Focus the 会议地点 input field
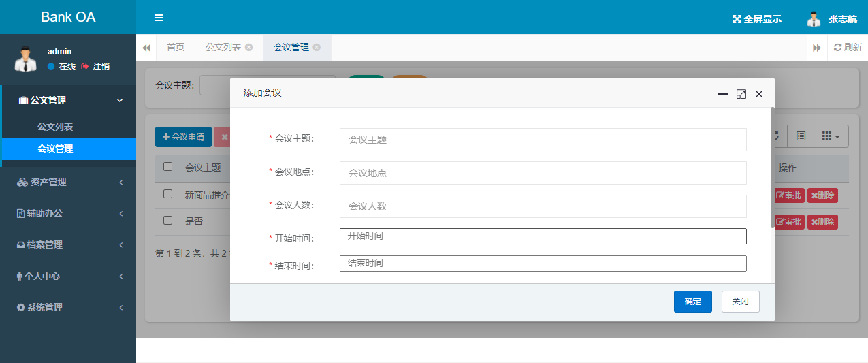This screenshot has height=363, width=868. (x=543, y=172)
